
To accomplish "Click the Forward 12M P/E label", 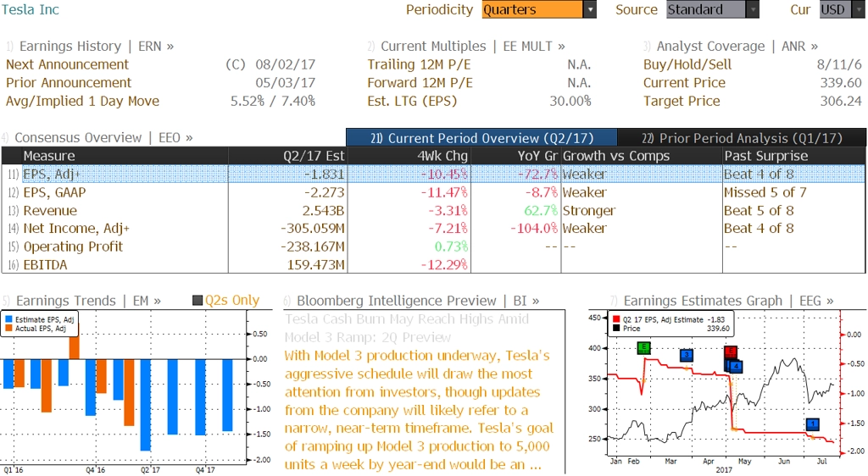I will click(420, 83).
